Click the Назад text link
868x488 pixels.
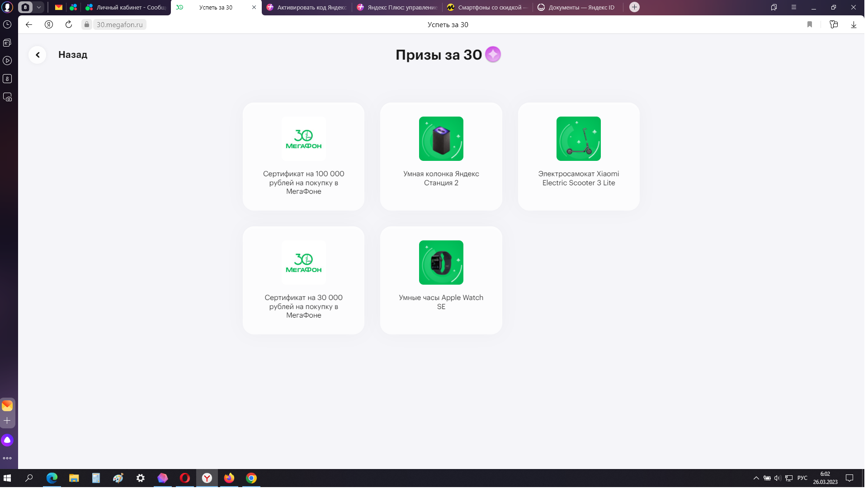click(x=73, y=55)
